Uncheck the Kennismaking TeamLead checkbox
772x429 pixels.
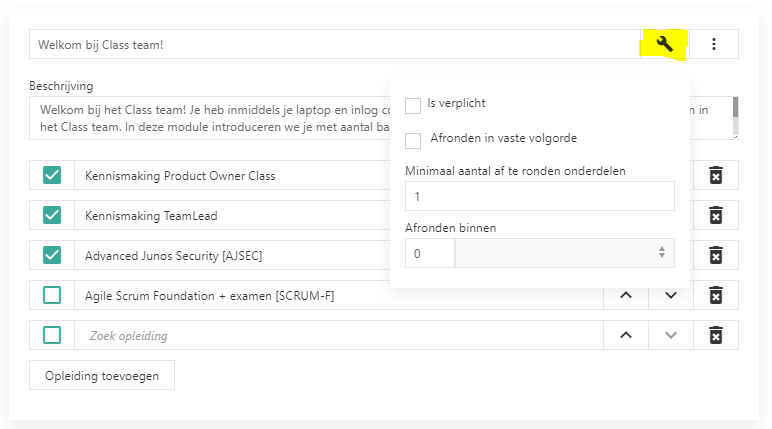[x=52, y=215]
